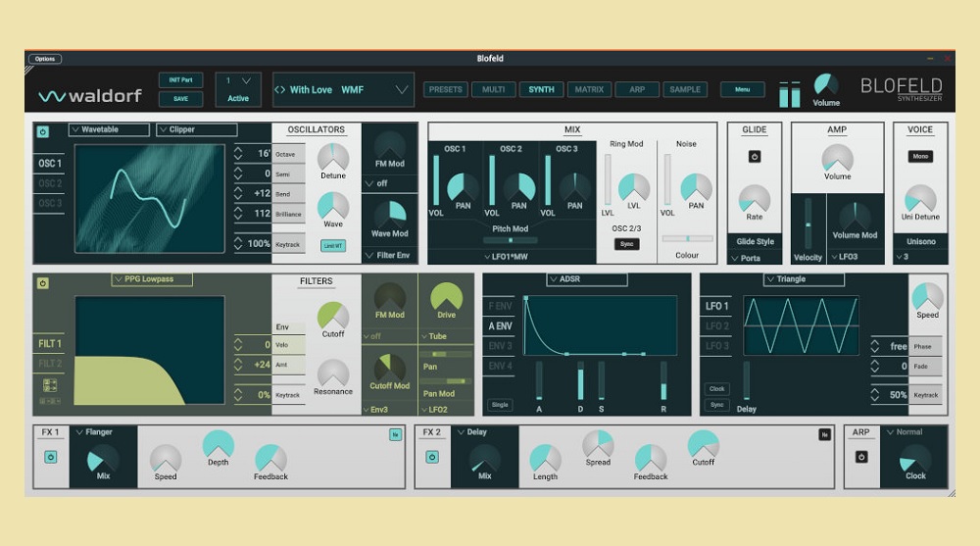Click the SAVE button

[180, 99]
